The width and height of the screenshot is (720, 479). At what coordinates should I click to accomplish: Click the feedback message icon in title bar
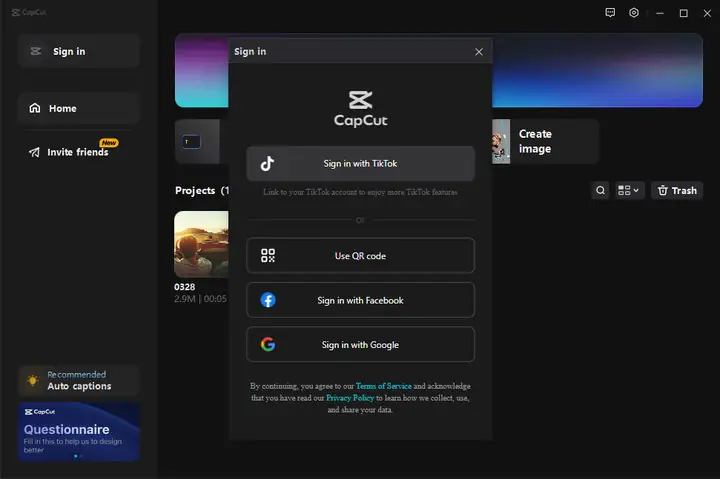click(x=610, y=13)
